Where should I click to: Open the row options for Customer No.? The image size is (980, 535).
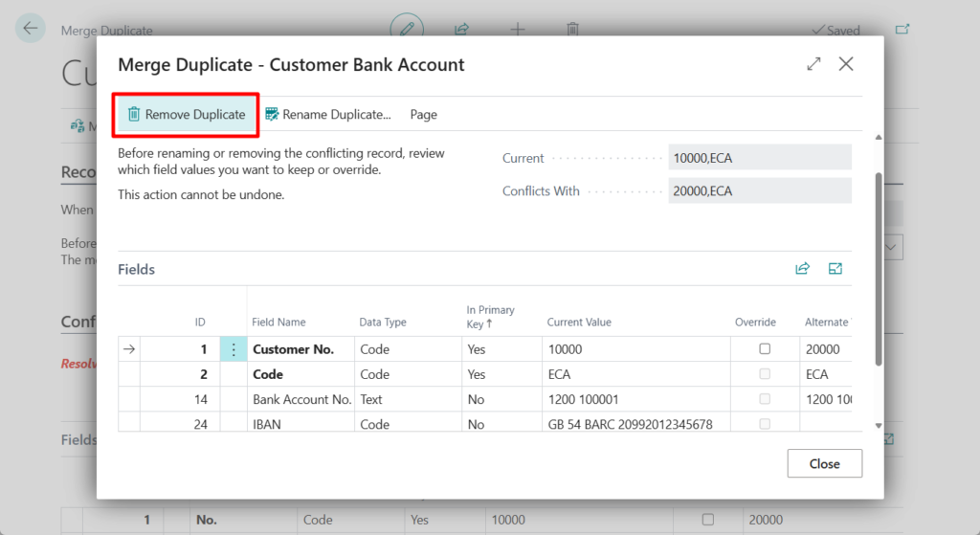[x=233, y=349]
